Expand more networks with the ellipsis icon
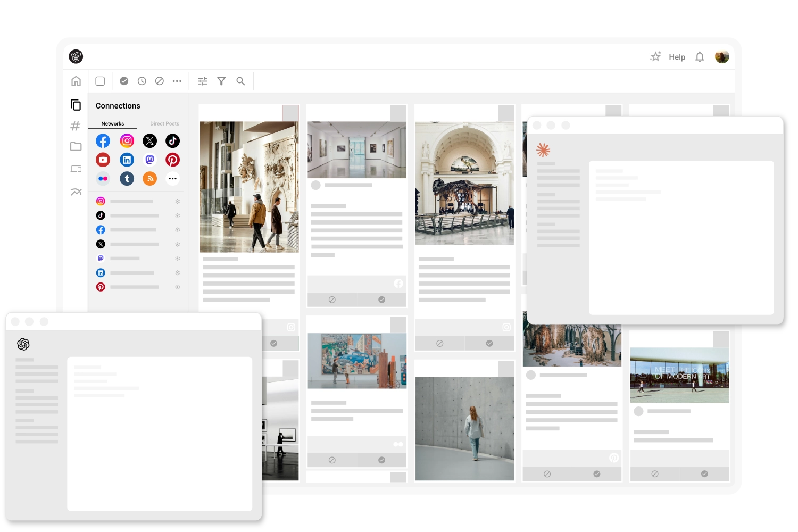 click(172, 179)
